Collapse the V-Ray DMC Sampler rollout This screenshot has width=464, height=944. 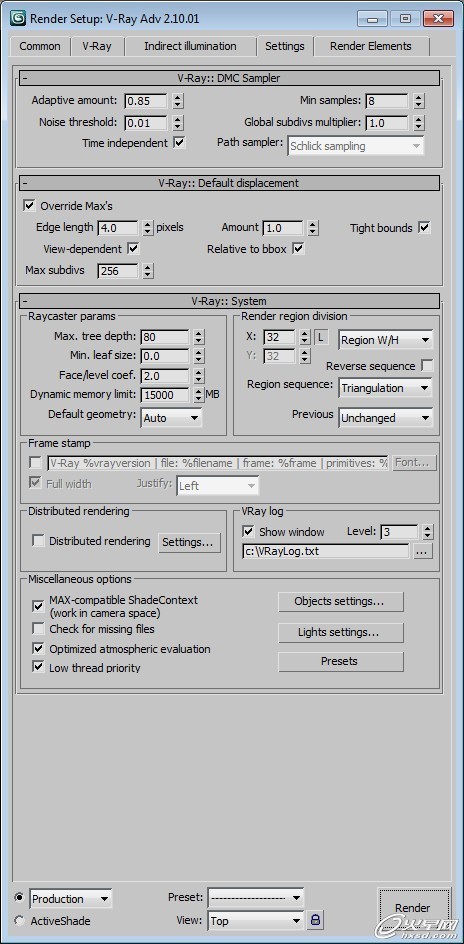pyautogui.click(x=229, y=78)
